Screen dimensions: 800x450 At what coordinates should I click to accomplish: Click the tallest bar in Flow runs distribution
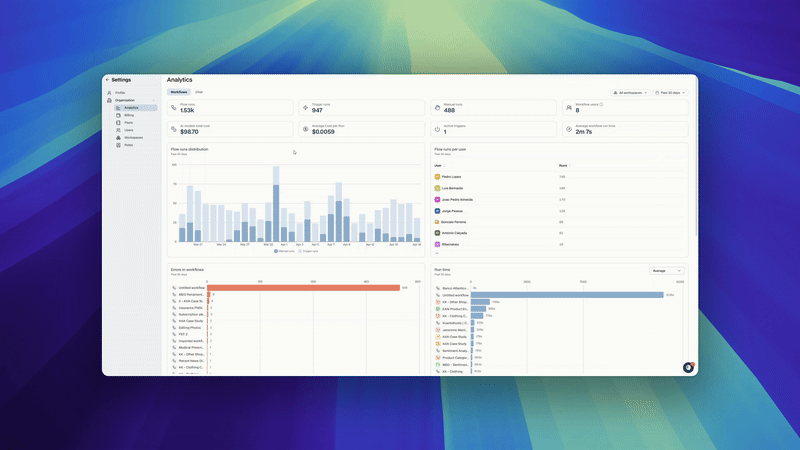[276, 204]
